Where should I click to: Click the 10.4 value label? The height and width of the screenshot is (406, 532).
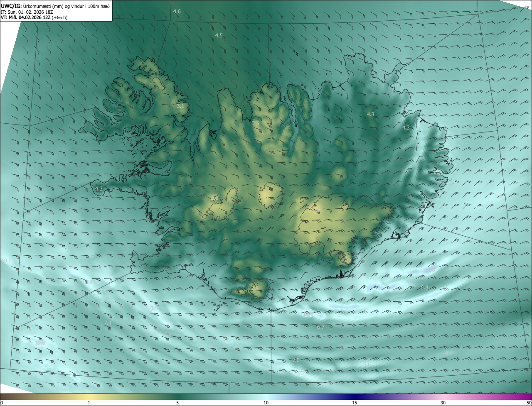(x=88, y=282)
